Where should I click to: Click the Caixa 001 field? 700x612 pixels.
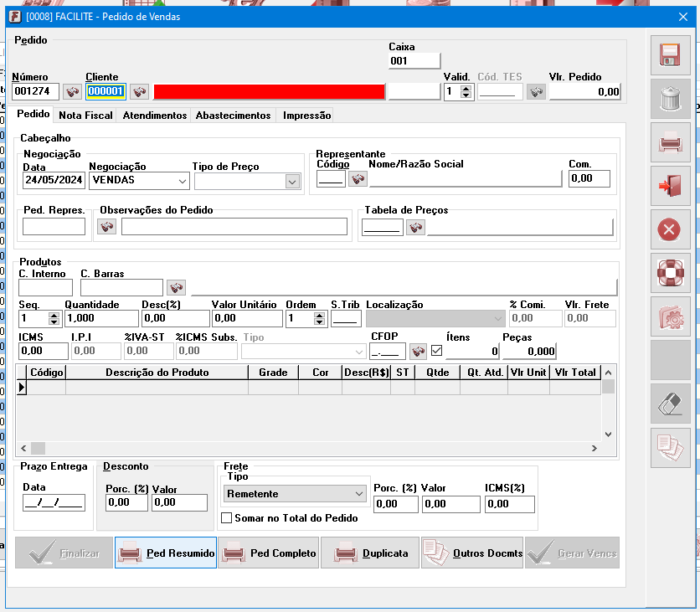click(414, 61)
